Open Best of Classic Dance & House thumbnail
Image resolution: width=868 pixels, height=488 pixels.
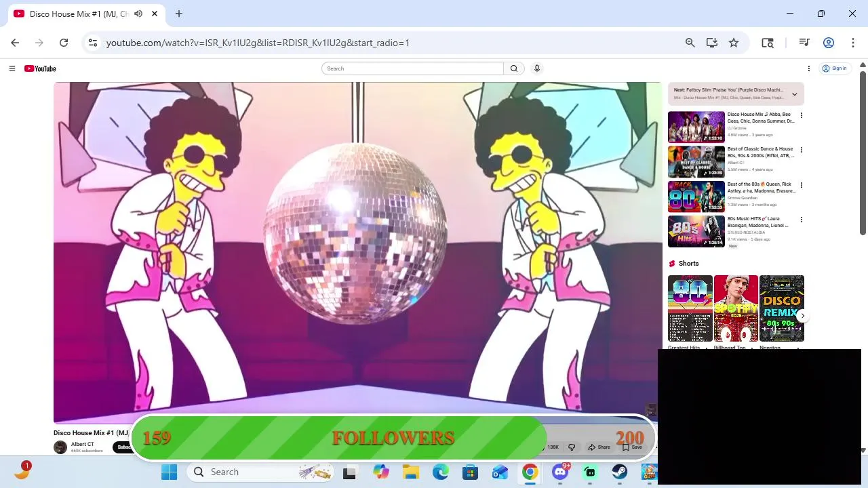(696, 161)
